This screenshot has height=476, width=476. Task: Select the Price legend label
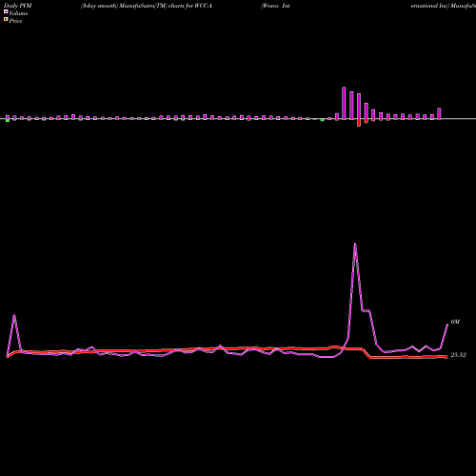coord(15,21)
